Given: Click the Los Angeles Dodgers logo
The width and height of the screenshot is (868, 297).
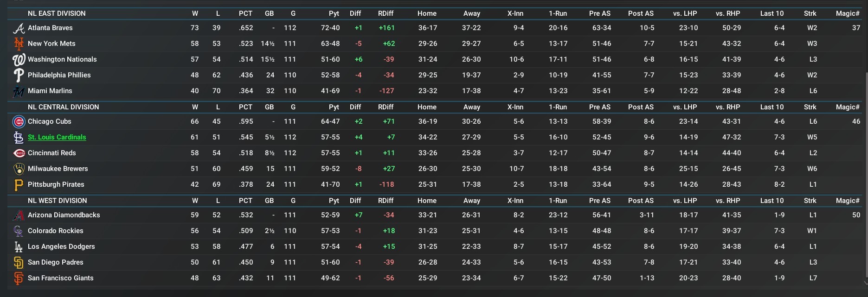Looking at the screenshot, I should pyautogui.click(x=19, y=247).
